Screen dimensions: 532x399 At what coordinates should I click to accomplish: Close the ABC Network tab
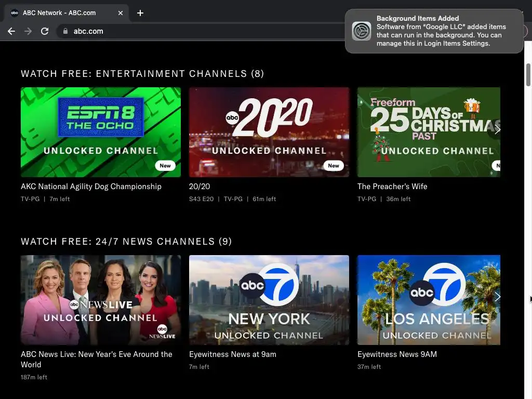pyautogui.click(x=121, y=13)
